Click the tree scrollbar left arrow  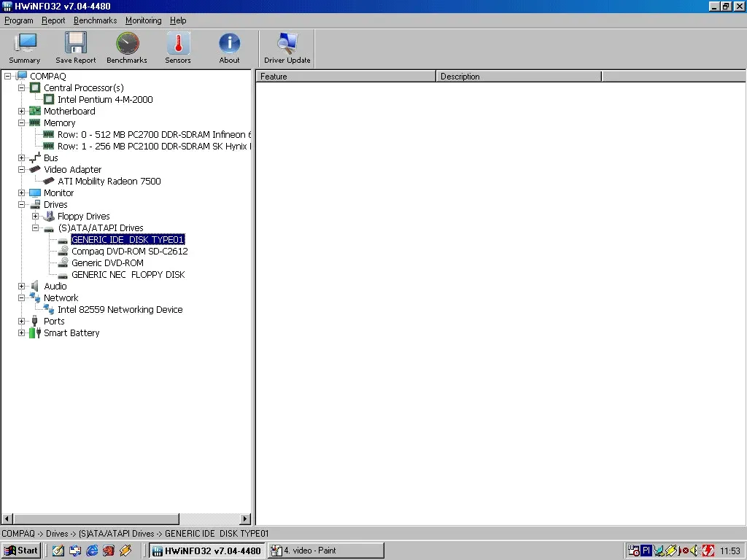(x=7, y=518)
